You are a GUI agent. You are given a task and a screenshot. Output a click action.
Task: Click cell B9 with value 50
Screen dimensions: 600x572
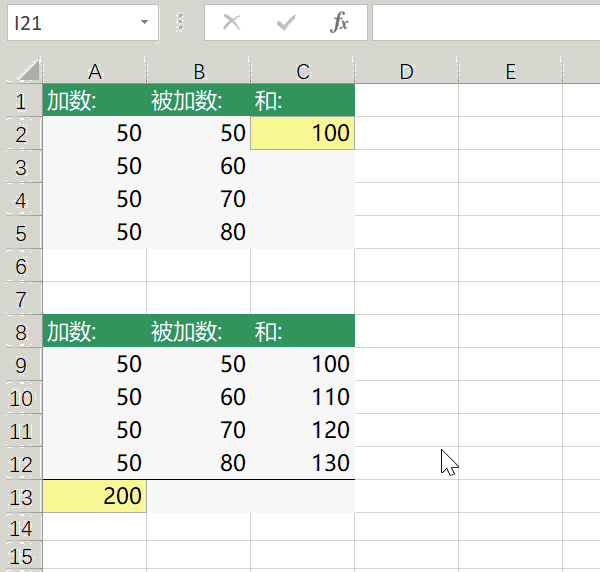point(199,364)
